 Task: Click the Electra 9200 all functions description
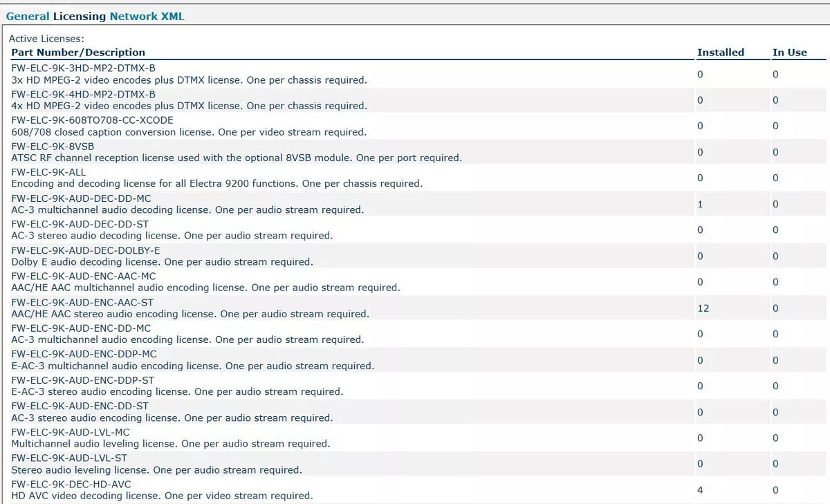coord(216,184)
